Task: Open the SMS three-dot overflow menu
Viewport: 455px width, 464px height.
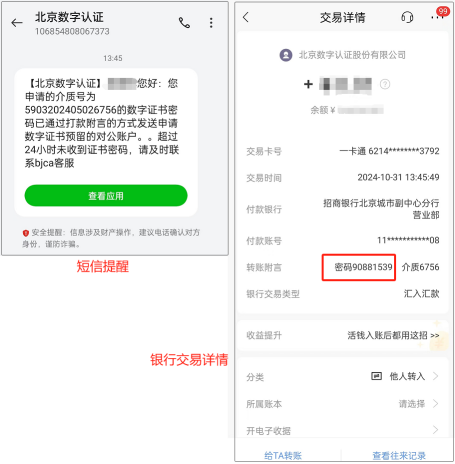Action: point(211,23)
